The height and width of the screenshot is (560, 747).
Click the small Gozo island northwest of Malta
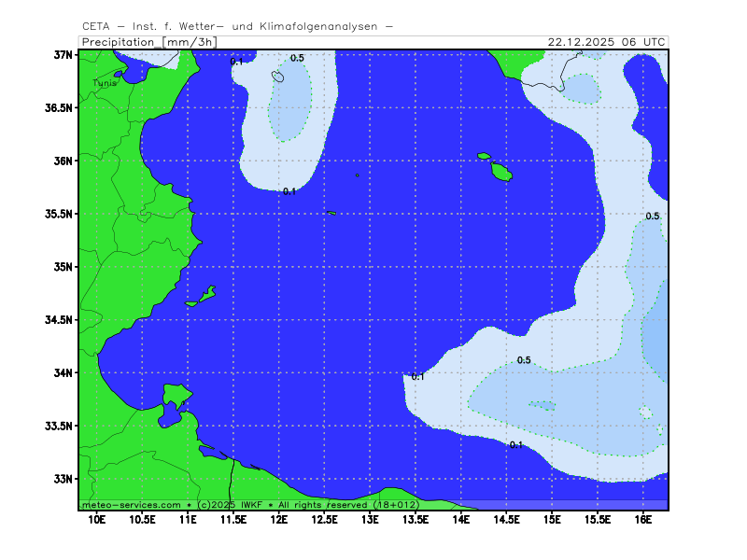coord(484,156)
